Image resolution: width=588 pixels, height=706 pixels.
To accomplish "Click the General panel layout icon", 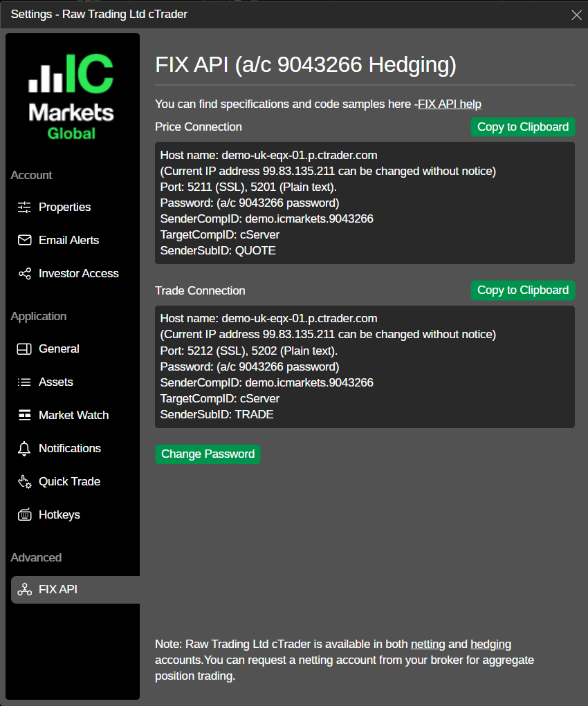I will pos(24,349).
